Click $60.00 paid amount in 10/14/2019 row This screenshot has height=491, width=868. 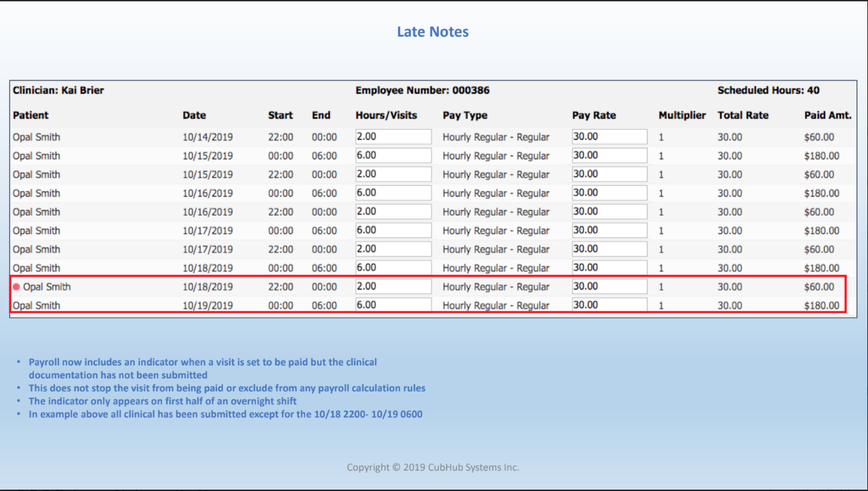point(819,137)
